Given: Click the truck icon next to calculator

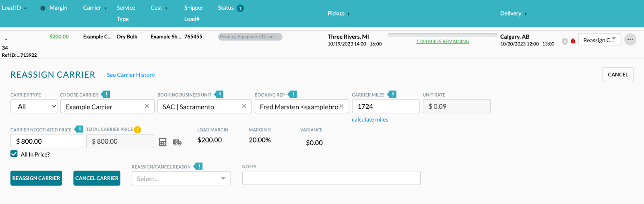Looking at the screenshot, I should click(177, 142).
